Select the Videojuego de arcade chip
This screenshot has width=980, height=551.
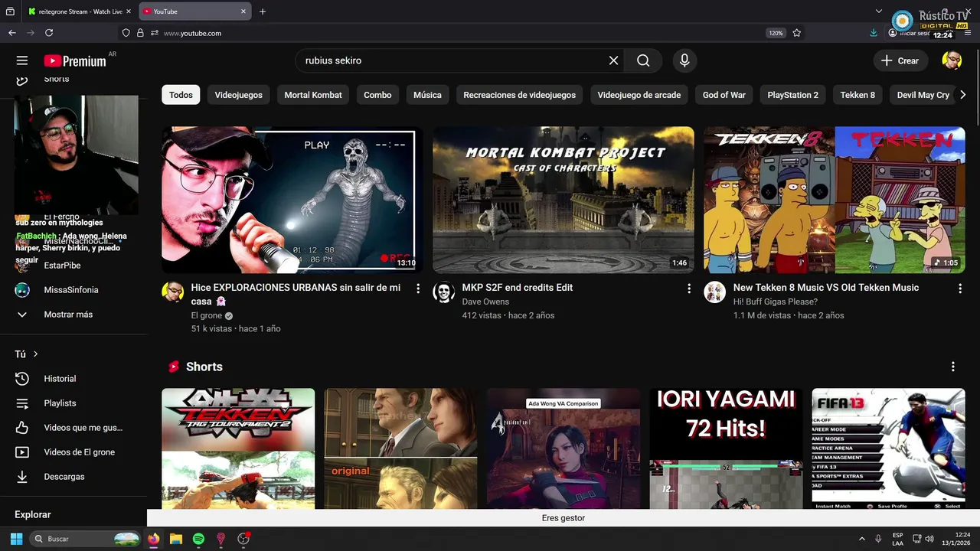click(x=639, y=95)
